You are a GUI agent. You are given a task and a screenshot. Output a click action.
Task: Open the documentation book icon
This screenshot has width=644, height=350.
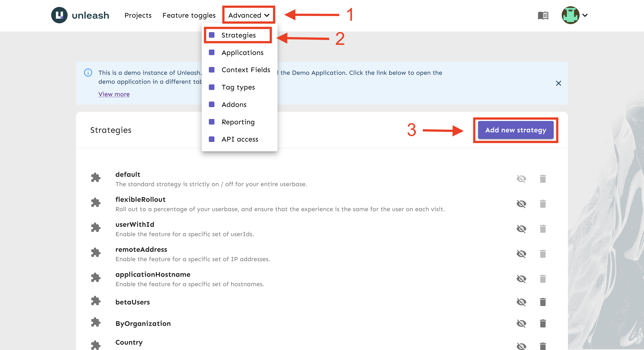click(x=543, y=15)
